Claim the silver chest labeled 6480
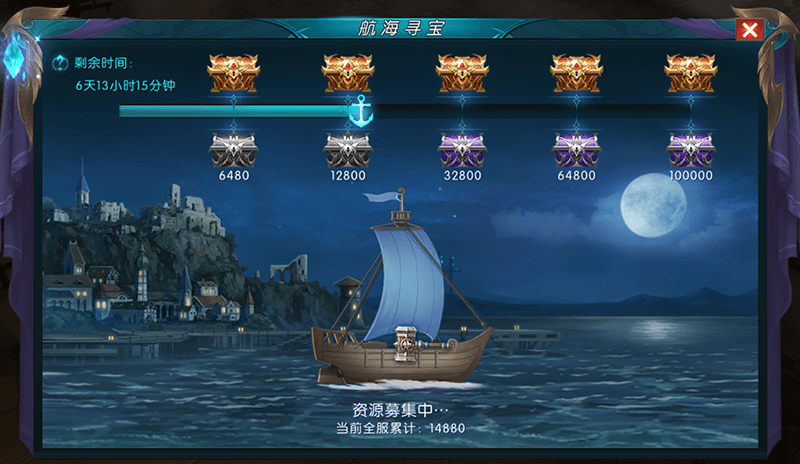Viewport: 800px width, 464px height. 234,150
